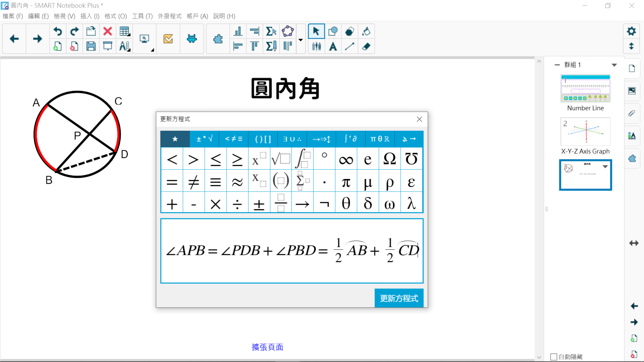Switch to the π θ R symbol tab
The height and width of the screenshot is (362, 644).
click(x=380, y=139)
